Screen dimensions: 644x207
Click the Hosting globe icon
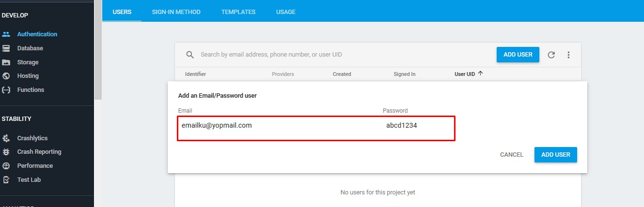pos(6,76)
